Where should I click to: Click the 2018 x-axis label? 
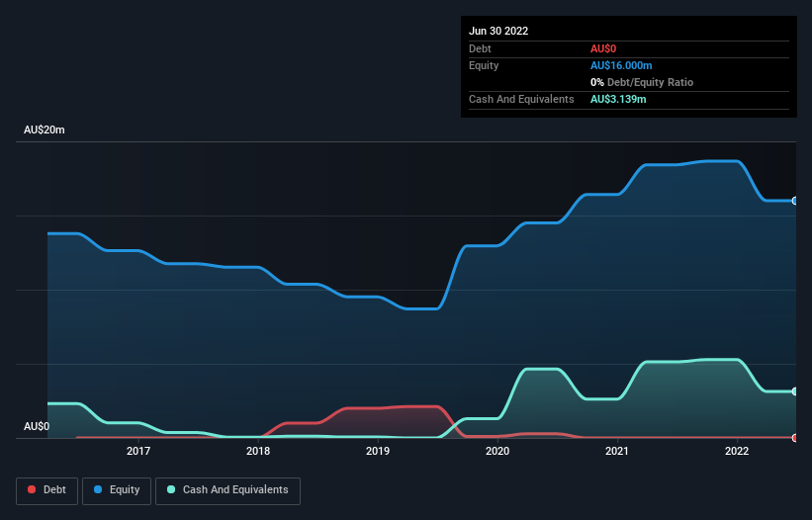tap(258, 451)
